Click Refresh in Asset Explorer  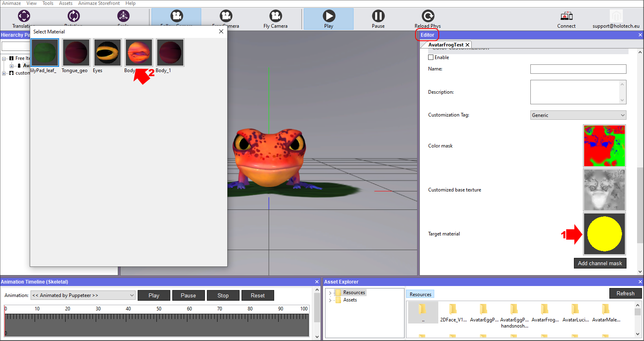(625, 293)
